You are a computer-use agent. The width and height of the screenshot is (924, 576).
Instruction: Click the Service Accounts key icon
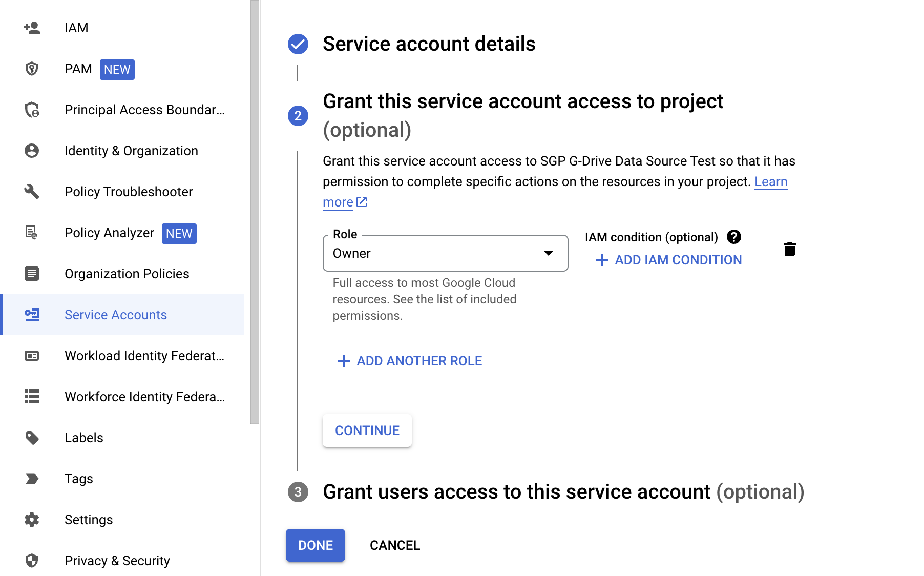(x=32, y=315)
